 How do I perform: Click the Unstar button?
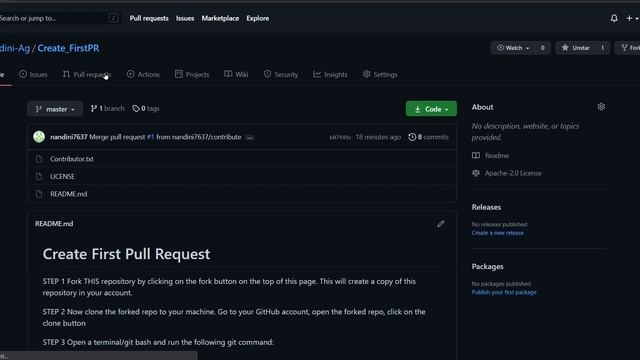(x=575, y=48)
